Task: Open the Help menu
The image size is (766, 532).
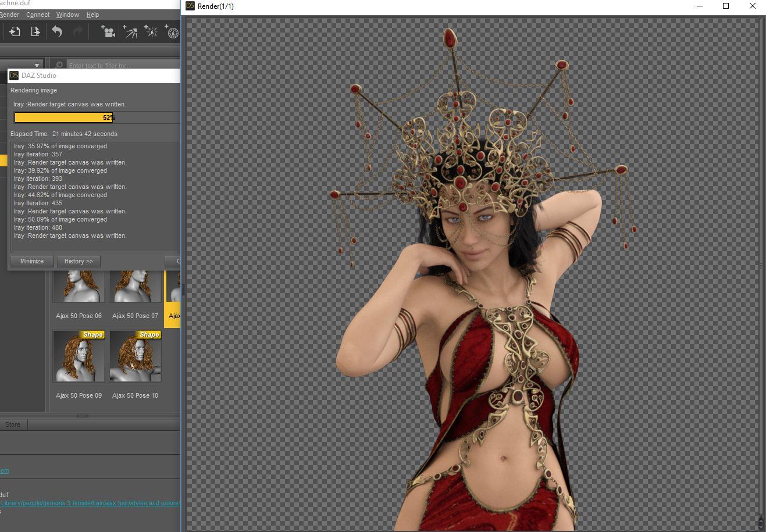Action: pos(92,15)
